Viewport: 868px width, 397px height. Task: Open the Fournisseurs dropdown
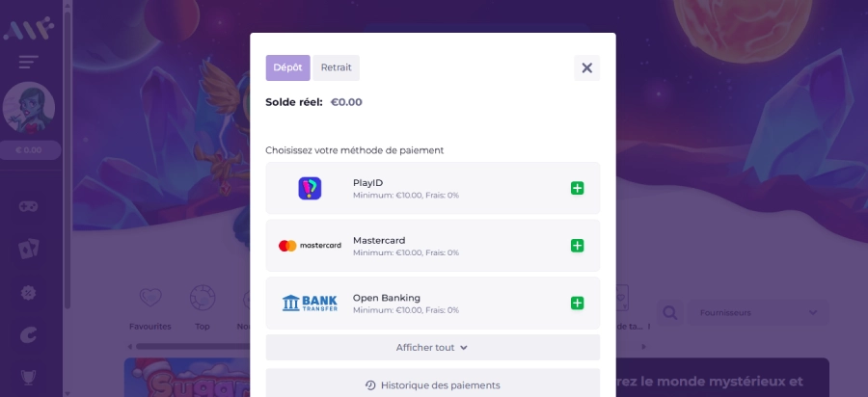[x=758, y=313]
